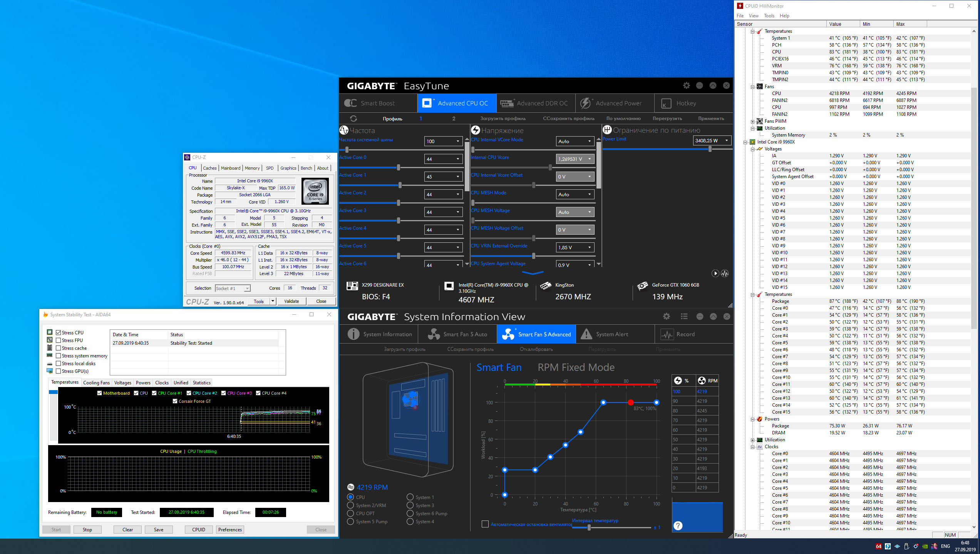Switch to the Mainboard tab in CPU-Z
The image size is (980, 554).
pyautogui.click(x=230, y=168)
